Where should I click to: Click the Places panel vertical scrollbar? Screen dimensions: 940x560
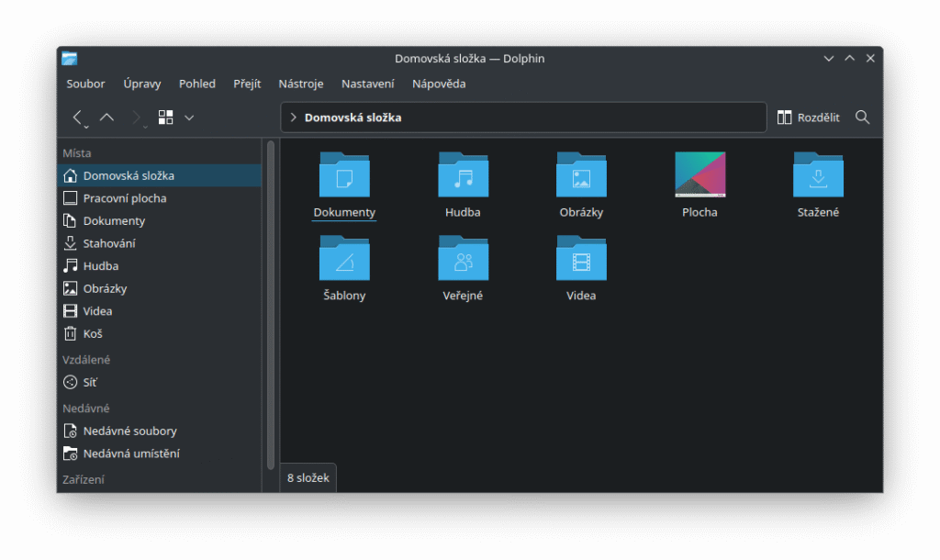tap(270, 303)
